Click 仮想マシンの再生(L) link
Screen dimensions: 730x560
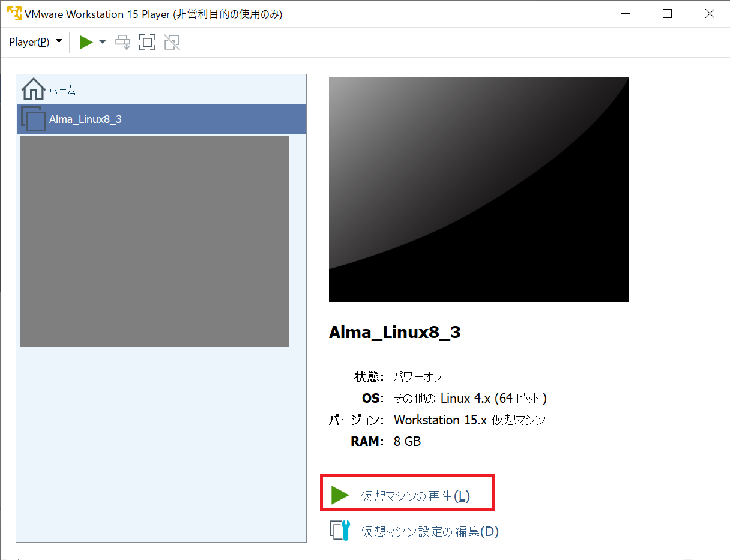point(415,496)
